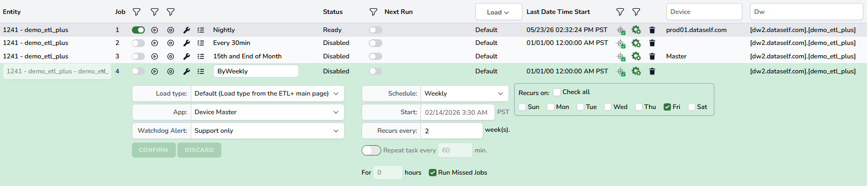The width and height of the screenshot is (868, 186).
Task: Check the Tue recurrence checkbox
Action: click(580, 107)
